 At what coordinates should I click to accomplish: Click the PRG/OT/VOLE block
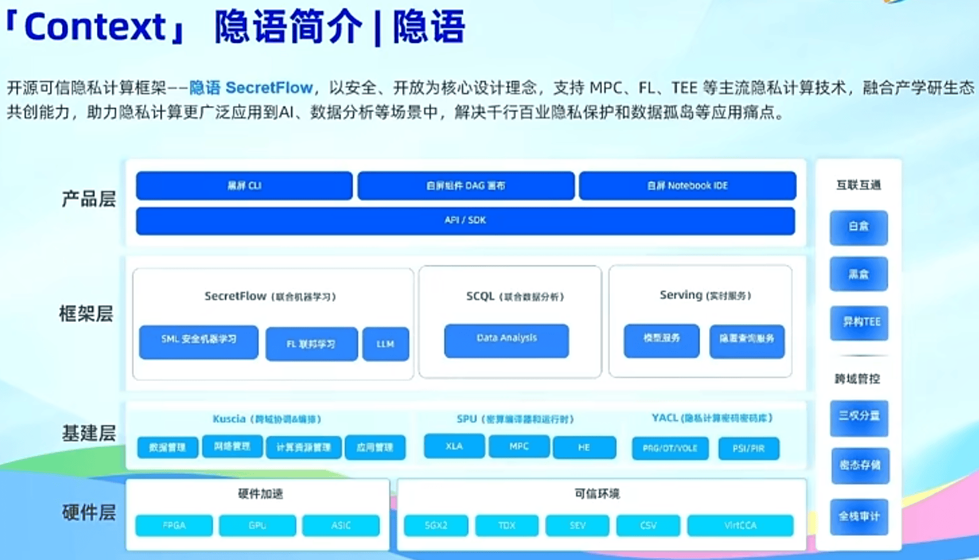(670, 449)
